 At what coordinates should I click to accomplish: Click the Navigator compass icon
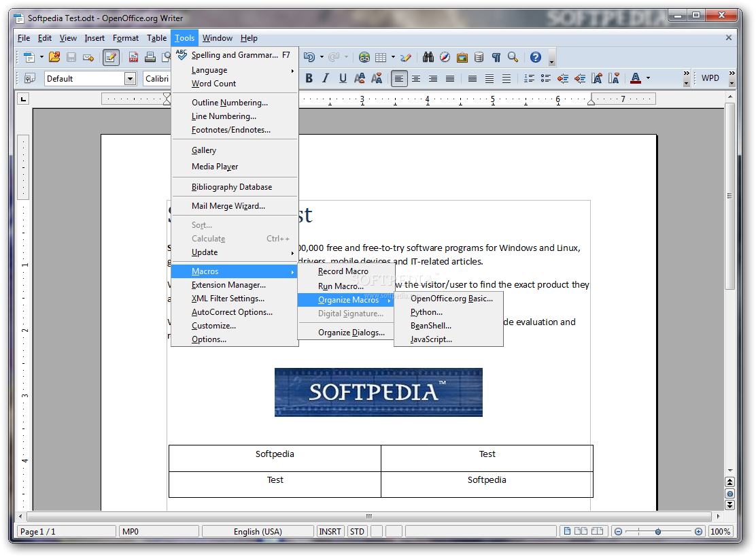click(445, 57)
